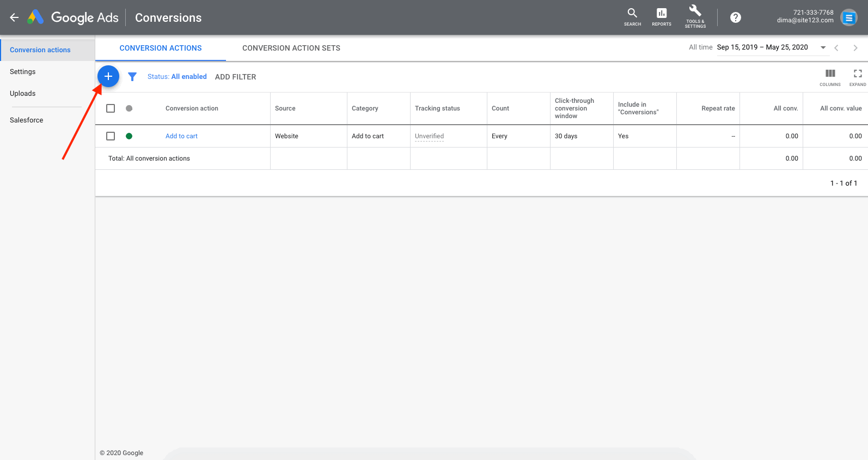Click account email dima@site123.com
Image resolution: width=868 pixels, height=460 pixels.
pos(805,21)
